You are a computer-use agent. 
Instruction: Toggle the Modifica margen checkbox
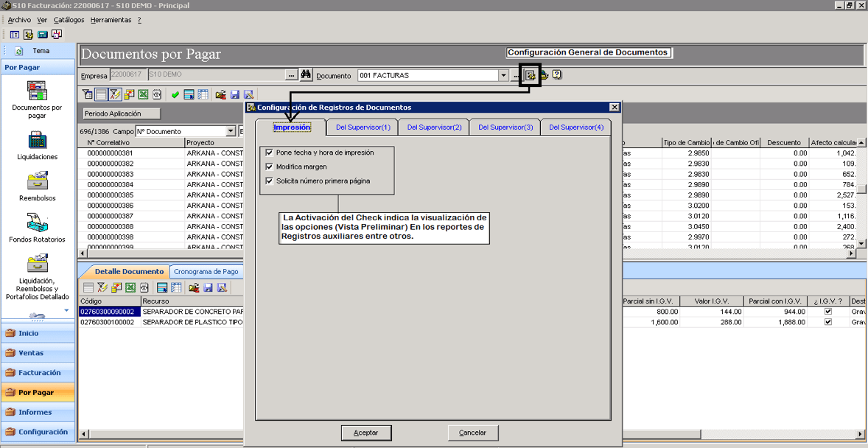click(270, 166)
